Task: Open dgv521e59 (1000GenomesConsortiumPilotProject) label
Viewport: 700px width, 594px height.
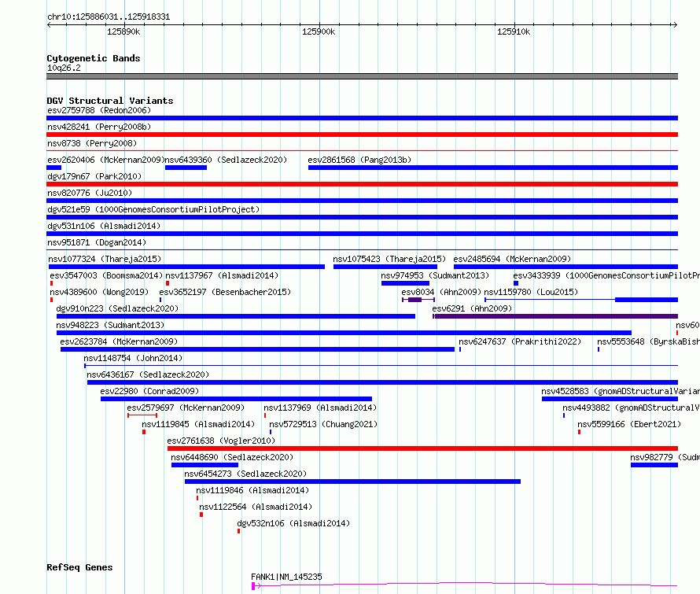Action: [153, 209]
